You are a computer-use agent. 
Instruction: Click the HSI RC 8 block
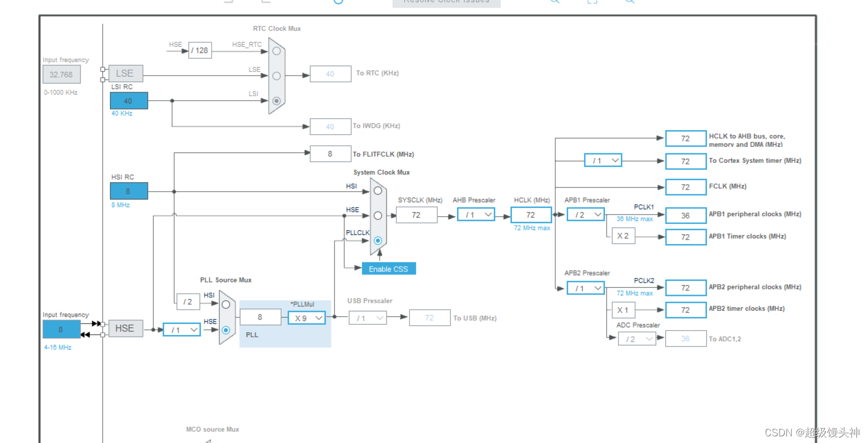[129, 191]
